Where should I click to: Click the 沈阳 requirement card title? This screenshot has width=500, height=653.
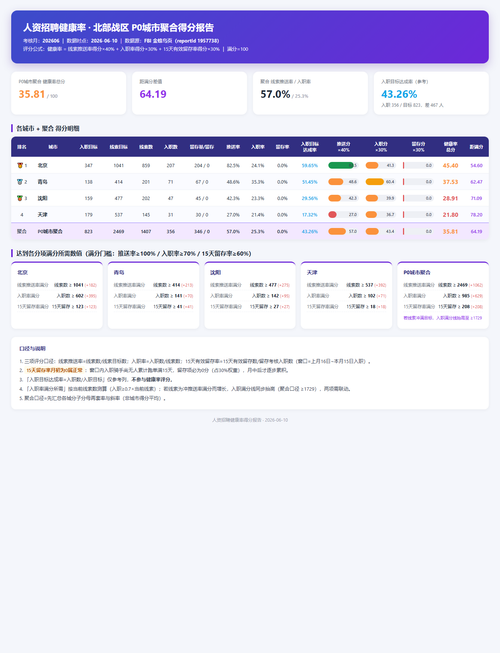tap(215, 272)
